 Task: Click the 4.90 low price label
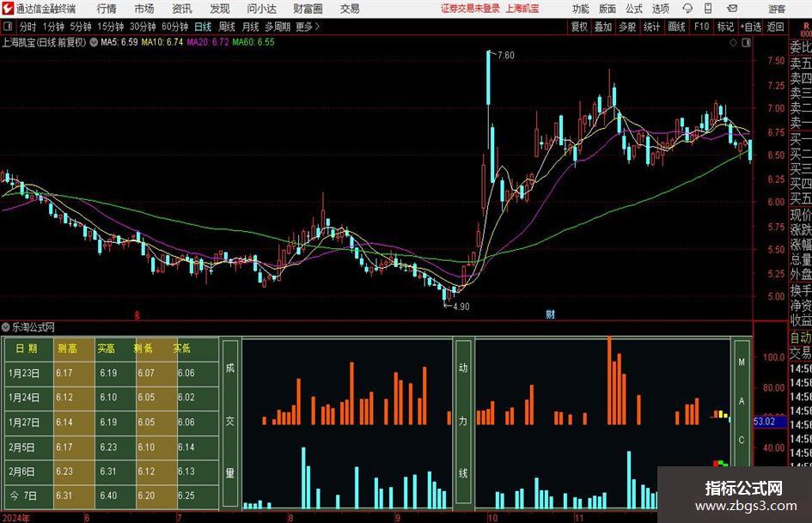coord(461,307)
